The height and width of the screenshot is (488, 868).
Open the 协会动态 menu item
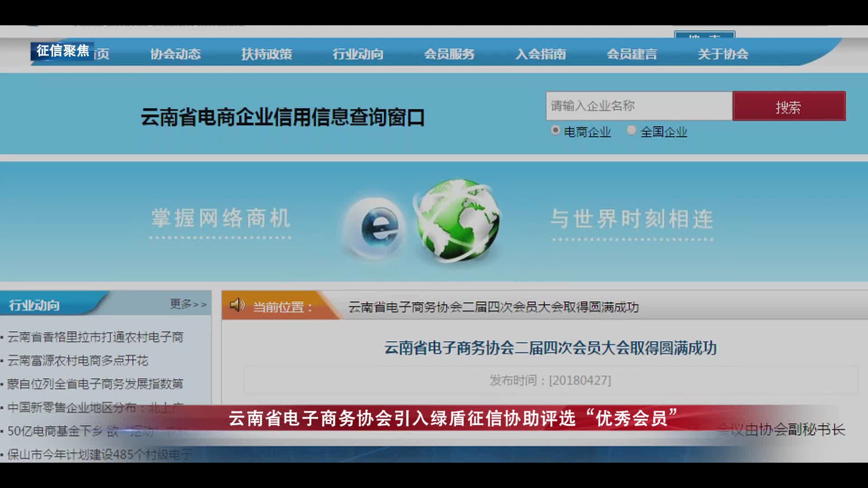(x=176, y=54)
